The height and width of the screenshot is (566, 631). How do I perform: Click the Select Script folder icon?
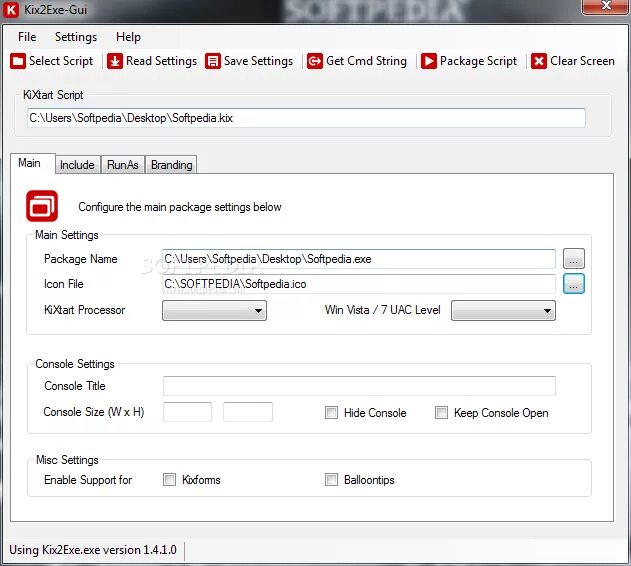(x=18, y=61)
